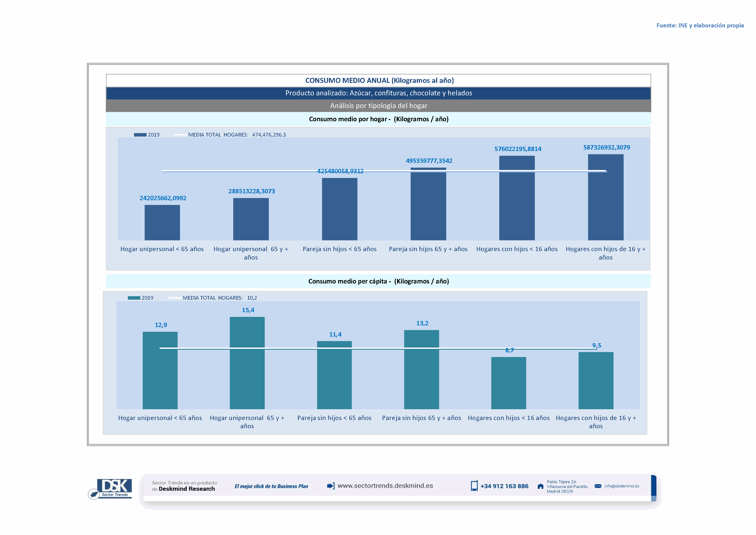
Task: Click the 'Producto analizado' dark blue header
Action: 378,93
